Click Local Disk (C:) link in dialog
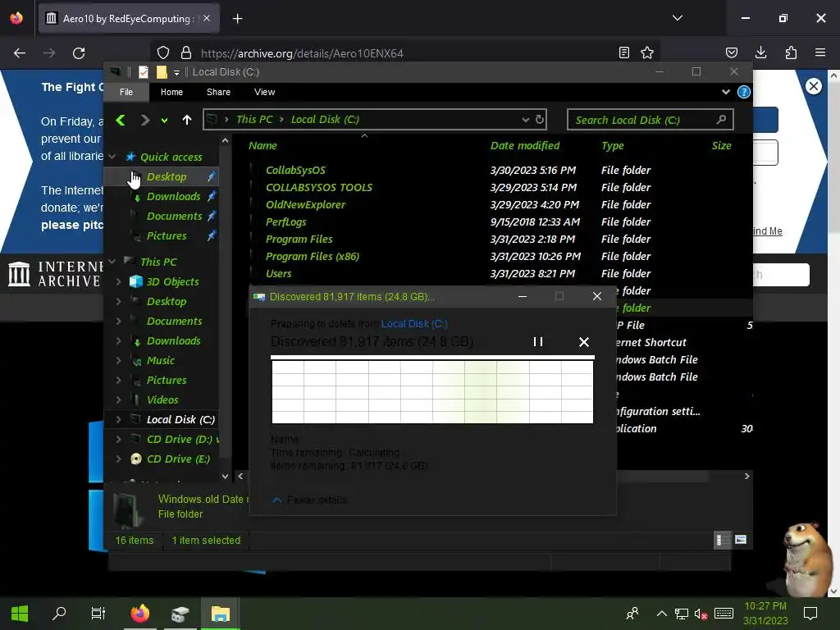This screenshot has height=630, width=840. click(414, 323)
